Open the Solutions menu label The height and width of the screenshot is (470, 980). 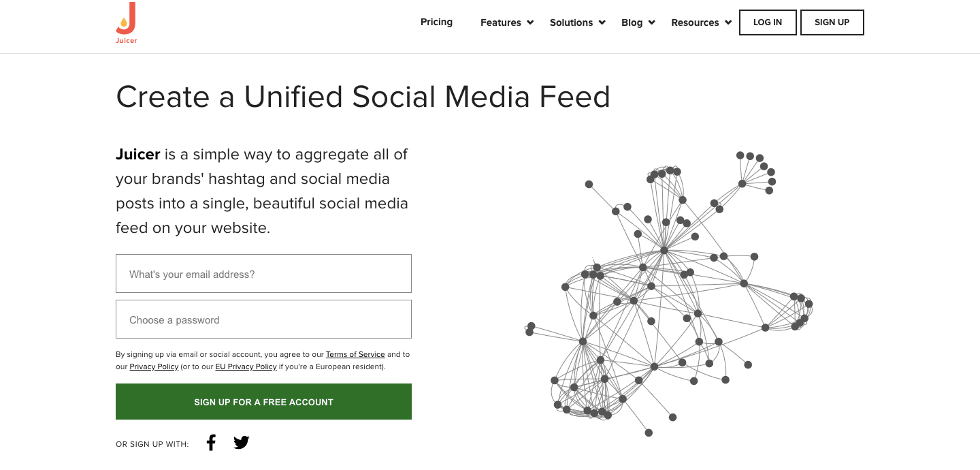571,22
